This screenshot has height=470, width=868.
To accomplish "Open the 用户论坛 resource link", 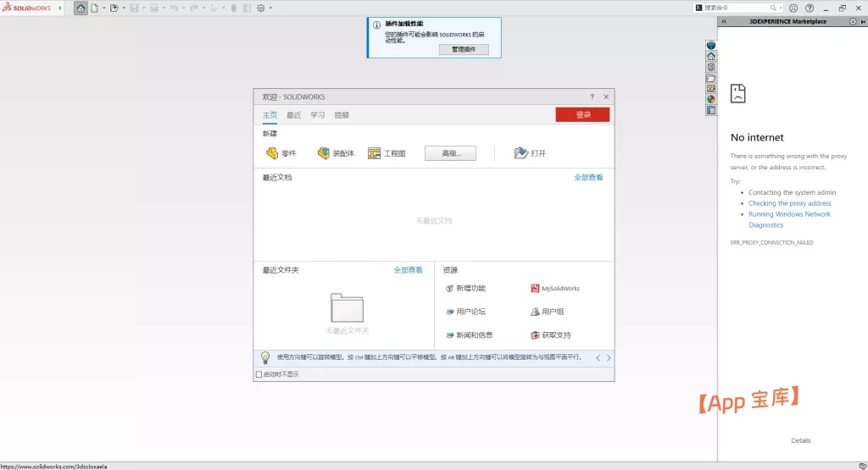I will click(465, 312).
